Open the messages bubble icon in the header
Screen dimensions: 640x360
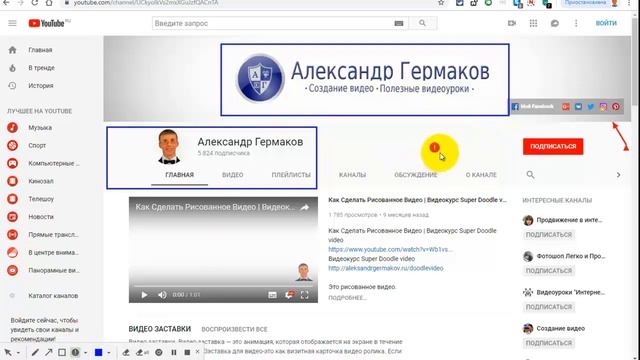tap(555, 23)
